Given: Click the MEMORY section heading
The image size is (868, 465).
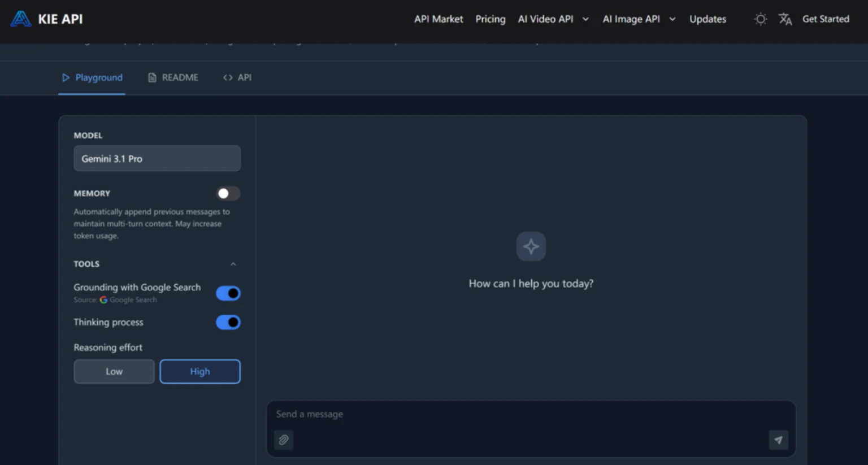Looking at the screenshot, I should tap(92, 193).
